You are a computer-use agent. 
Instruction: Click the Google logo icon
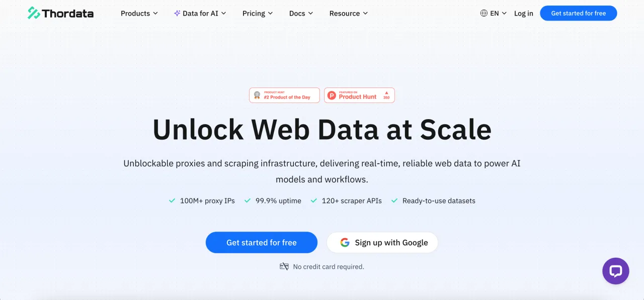pyautogui.click(x=345, y=243)
